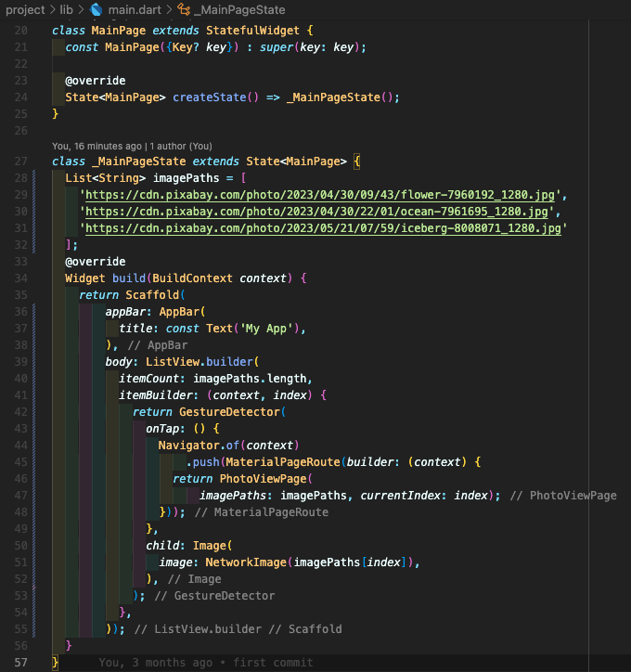Click 'onTap' parameter on line 43
The image size is (631, 672).
tap(162, 429)
